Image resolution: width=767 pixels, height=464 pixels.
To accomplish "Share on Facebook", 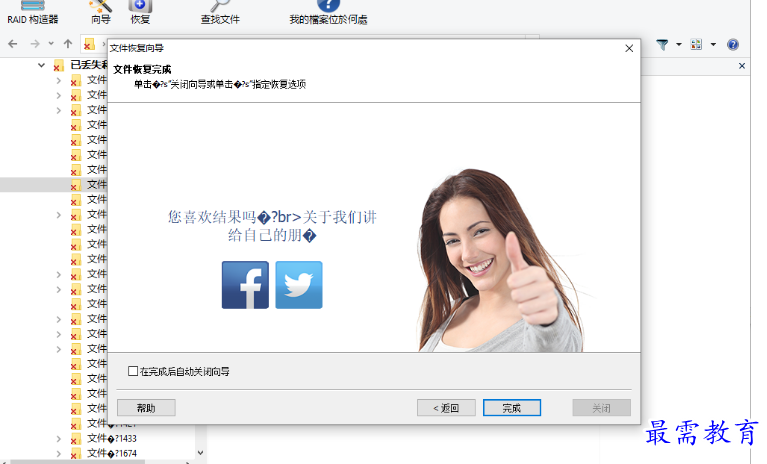I will [245, 285].
